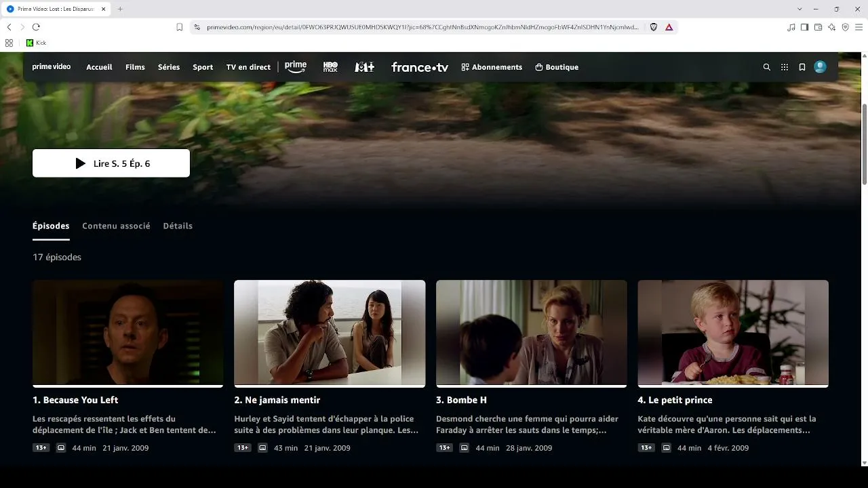Viewport: 868px width, 488px height.
Task: Click the '43 min' duration text
Action: (x=285, y=448)
